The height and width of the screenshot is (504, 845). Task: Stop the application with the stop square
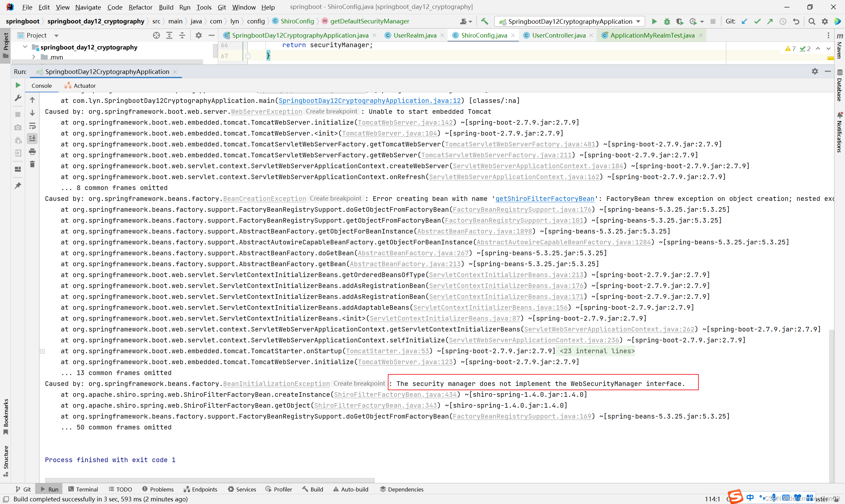tap(713, 21)
